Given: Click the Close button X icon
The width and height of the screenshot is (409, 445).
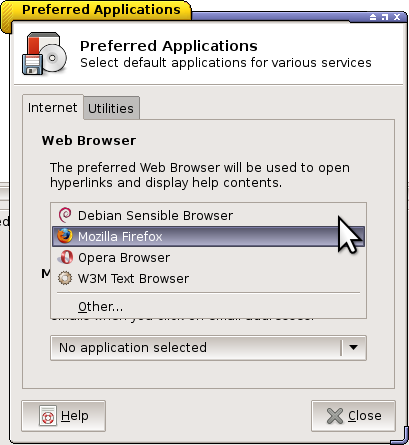Looking at the screenshot, I should click(335, 416).
